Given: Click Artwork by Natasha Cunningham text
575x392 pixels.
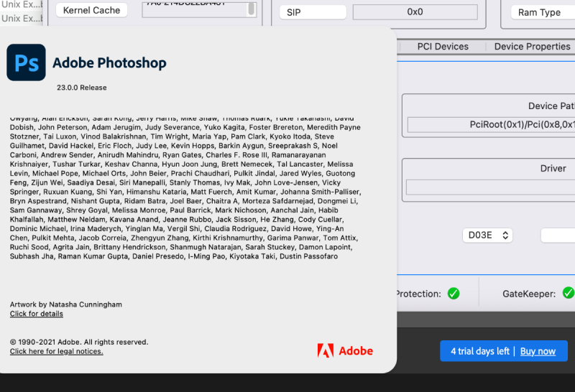Looking at the screenshot, I should pos(66,304).
